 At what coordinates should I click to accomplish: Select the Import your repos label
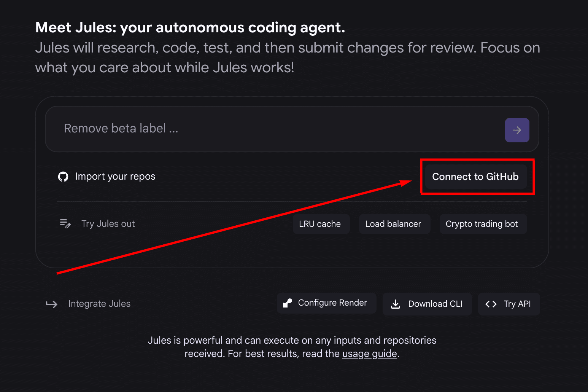click(115, 176)
